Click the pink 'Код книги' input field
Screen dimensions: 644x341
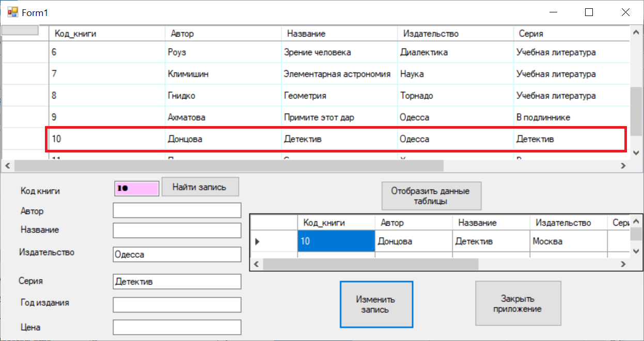[x=136, y=189]
